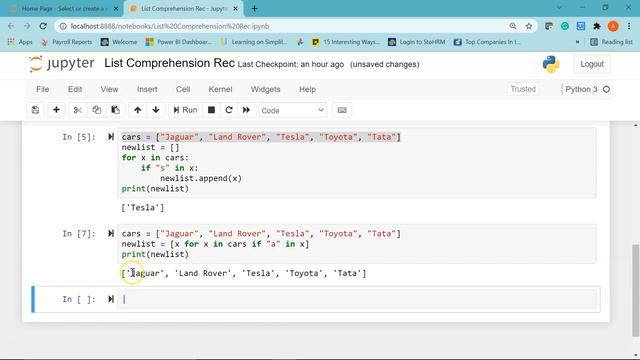
Task: Open Apps bookmarks shortcut
Action: (x=20, y=42)
